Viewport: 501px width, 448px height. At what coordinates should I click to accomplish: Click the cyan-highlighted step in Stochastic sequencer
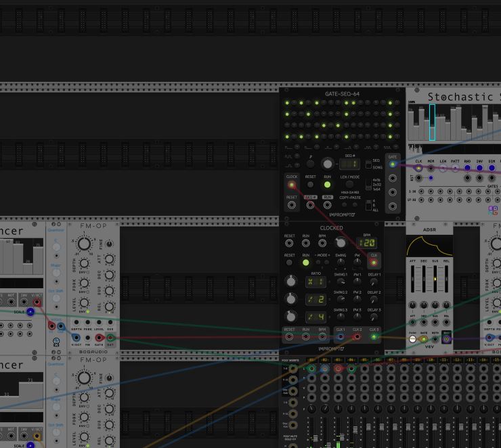coord(432,122)
